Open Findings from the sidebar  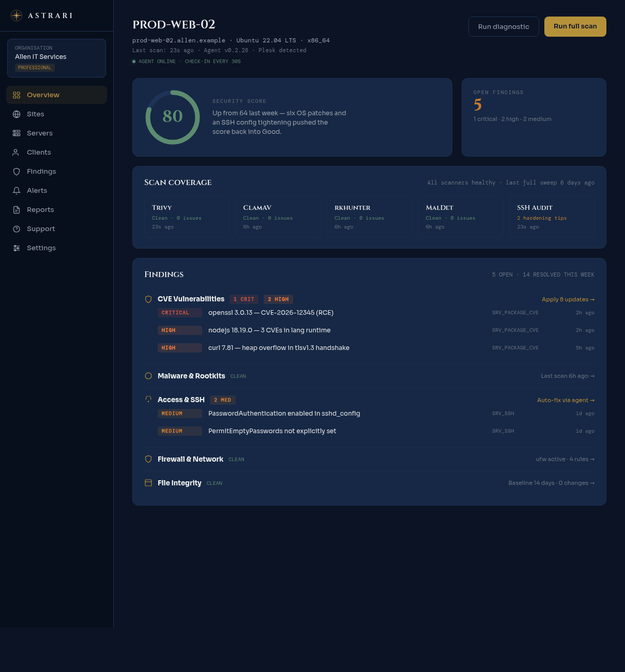[x=56, y=172]
